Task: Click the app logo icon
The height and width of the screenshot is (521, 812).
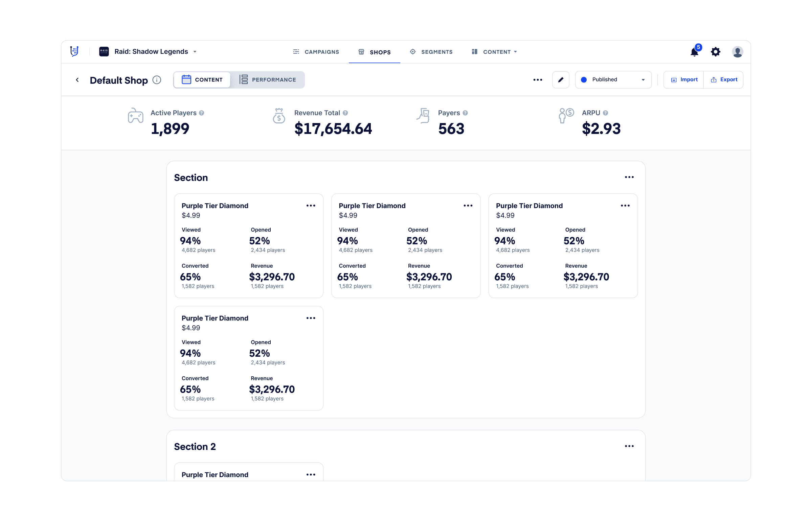Action: (x=74, y=51)
